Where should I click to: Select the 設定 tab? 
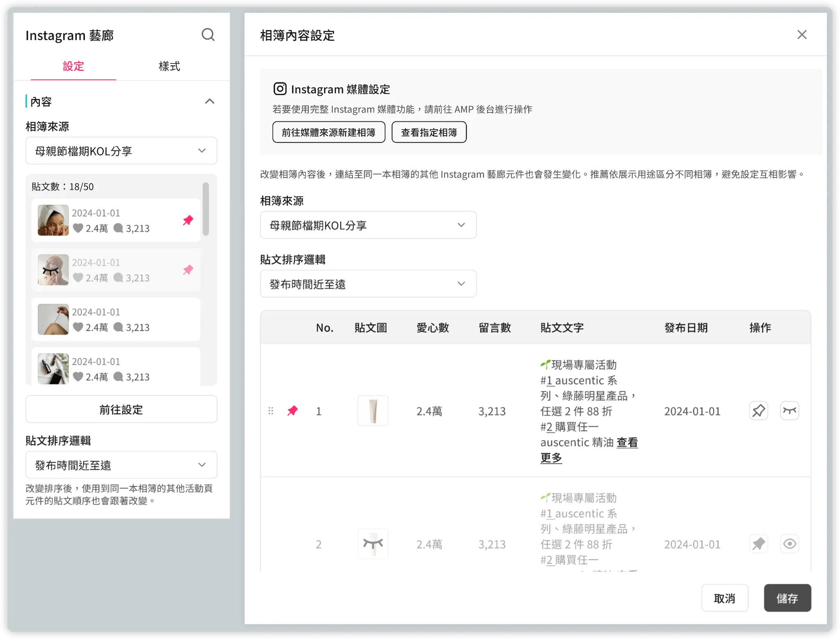(x=73, y=66)
